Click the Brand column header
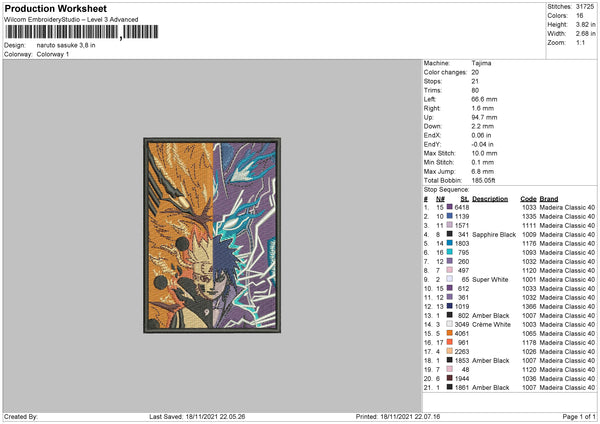 point(549,199)
